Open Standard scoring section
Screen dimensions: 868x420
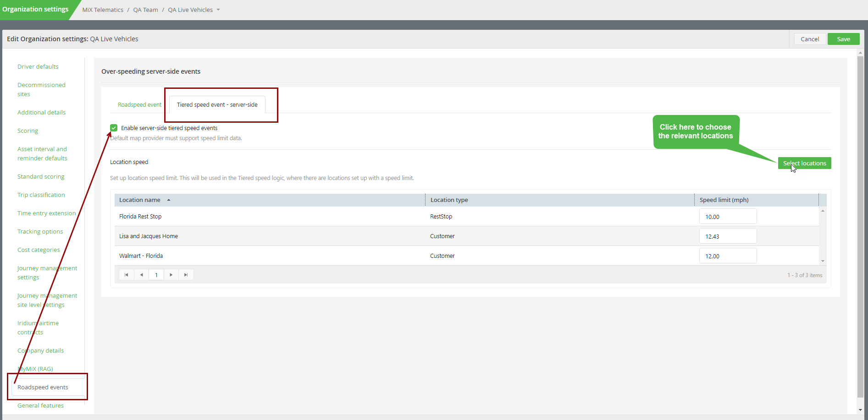pyautogui.click(x=41, y=176)
